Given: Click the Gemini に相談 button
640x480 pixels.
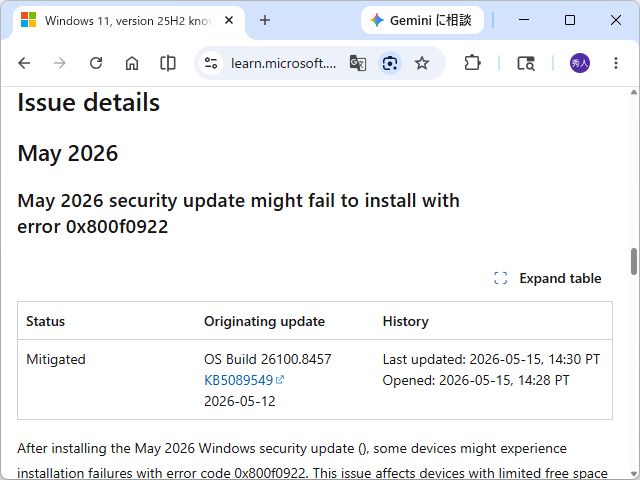Looking at the screenshot, I should [422, 20].
